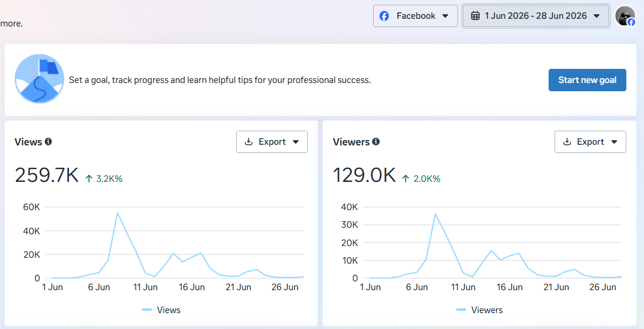Screen dimensions: 644x329
Task: Open the Facebook platform dropdown
Action: pos(415,16)
